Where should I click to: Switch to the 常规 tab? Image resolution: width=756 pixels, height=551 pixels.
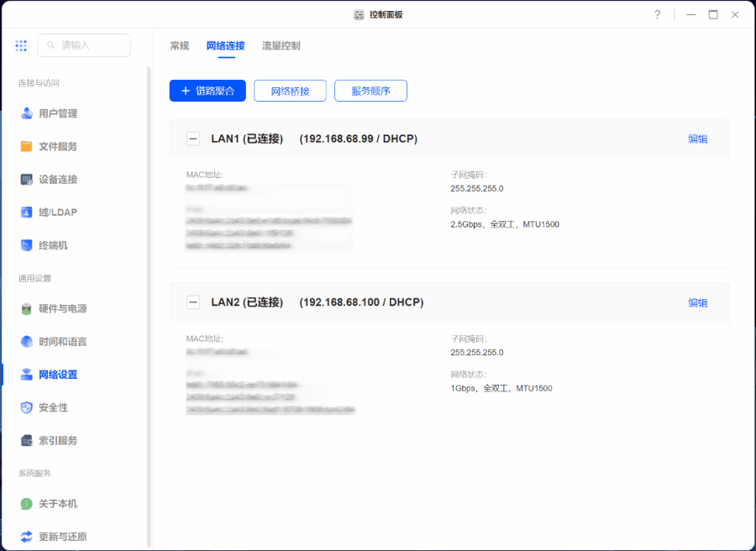pos(180,46)
